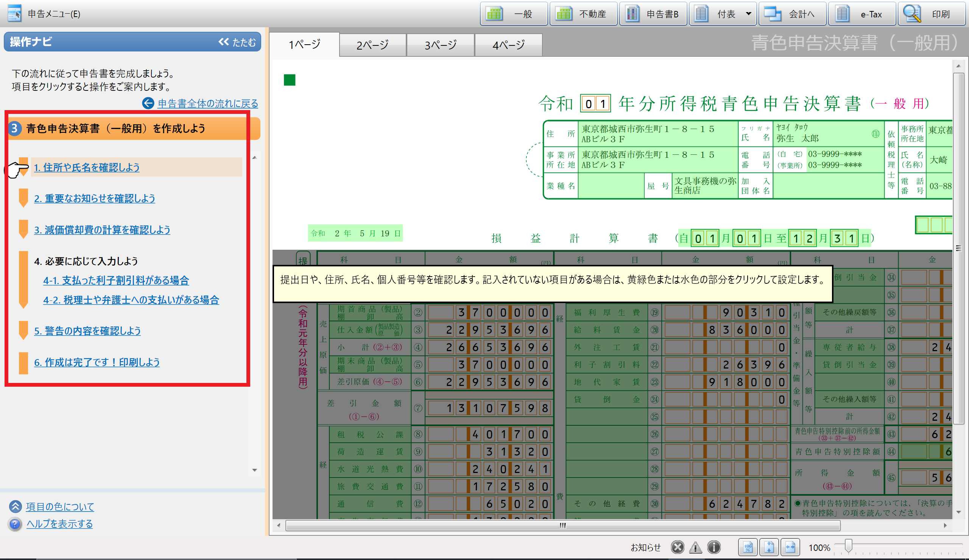Click the chevron icon beside 項目の色について
Screen dimensions: 969x560
pos(16,507)
